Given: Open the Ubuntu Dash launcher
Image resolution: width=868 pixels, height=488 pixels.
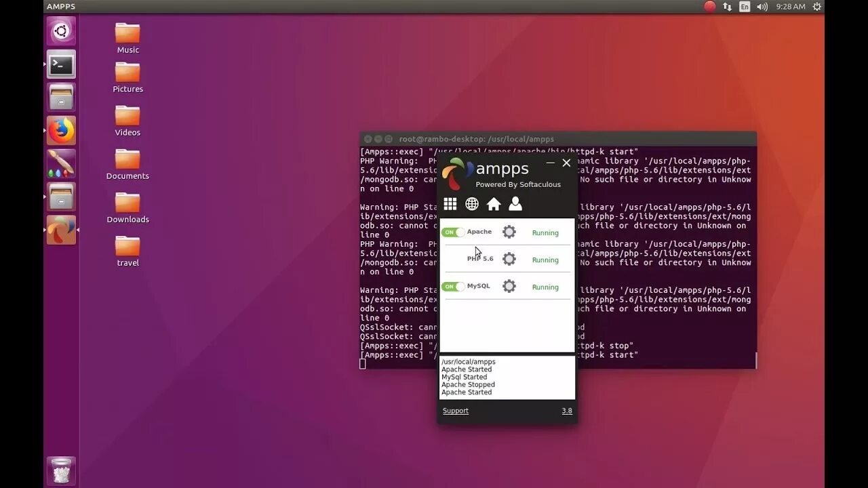Looking at the screenshot, I should (x=61, y=31).
